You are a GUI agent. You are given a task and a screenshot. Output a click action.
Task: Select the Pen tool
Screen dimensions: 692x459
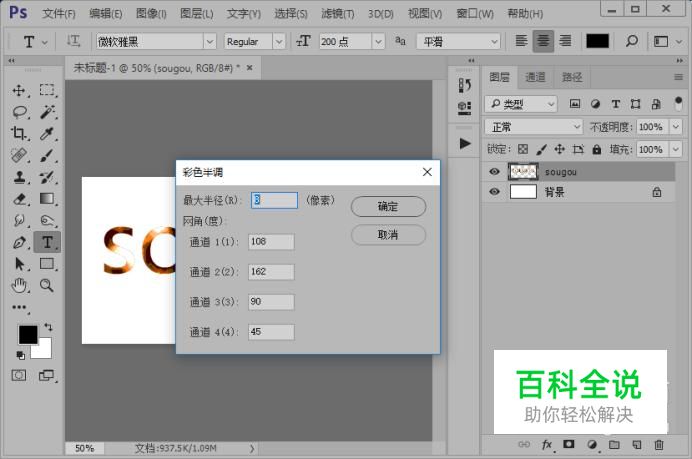[19, 242]
